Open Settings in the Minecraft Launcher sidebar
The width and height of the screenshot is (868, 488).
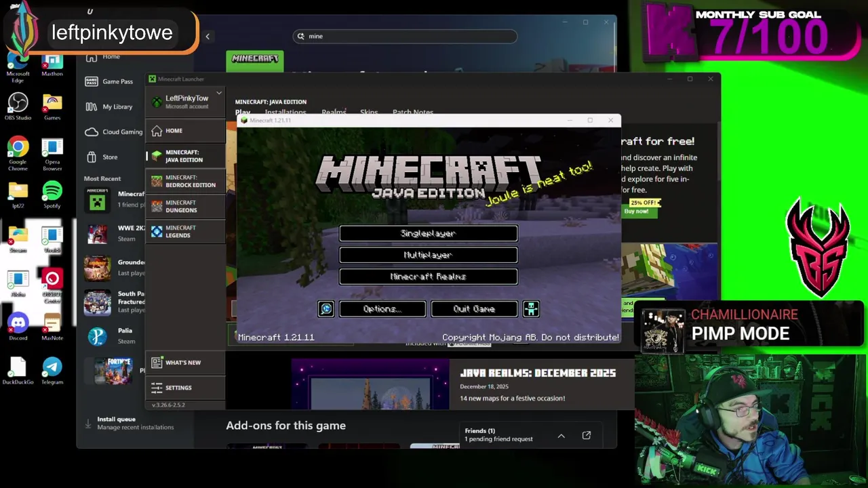point(185,388)
